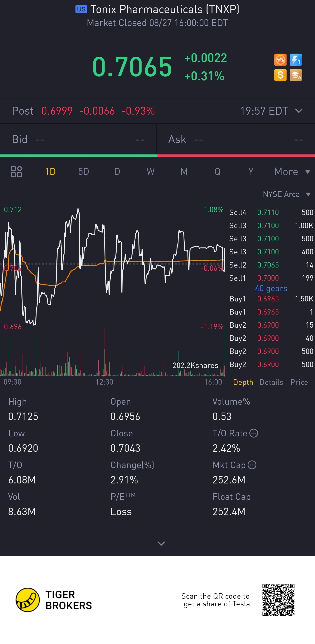Screen dimensions: 315x644
Task: Tap the Bid quote panel
Action: coord(78,140)
